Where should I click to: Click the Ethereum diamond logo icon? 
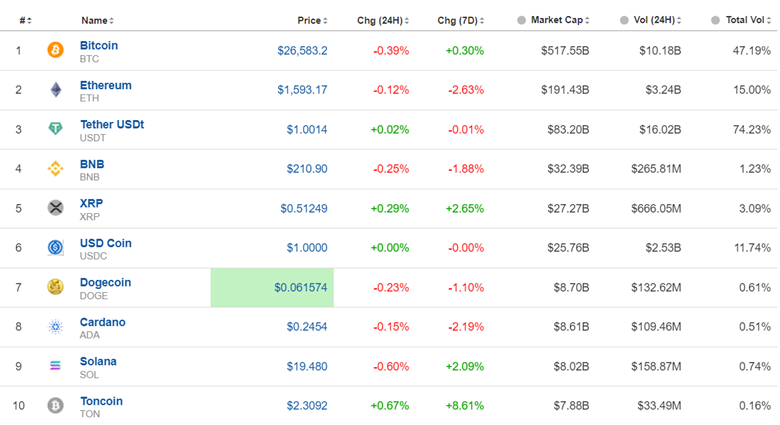(x=56, y=90)
